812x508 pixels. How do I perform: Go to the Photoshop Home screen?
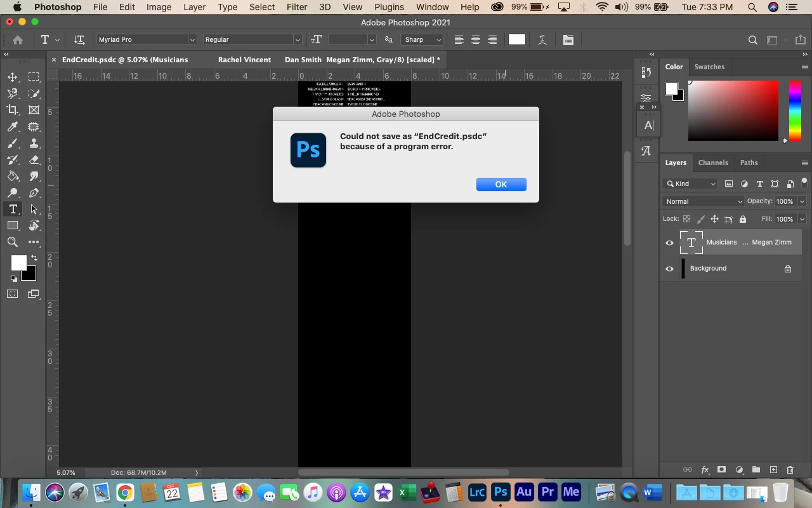pyautogui.click(x=18, y=39)
